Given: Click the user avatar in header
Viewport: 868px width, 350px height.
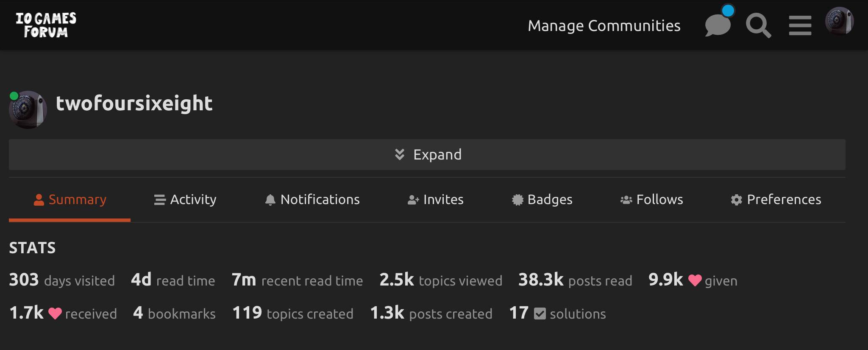Looking at the screenshot, I should [x=839, y=21].
